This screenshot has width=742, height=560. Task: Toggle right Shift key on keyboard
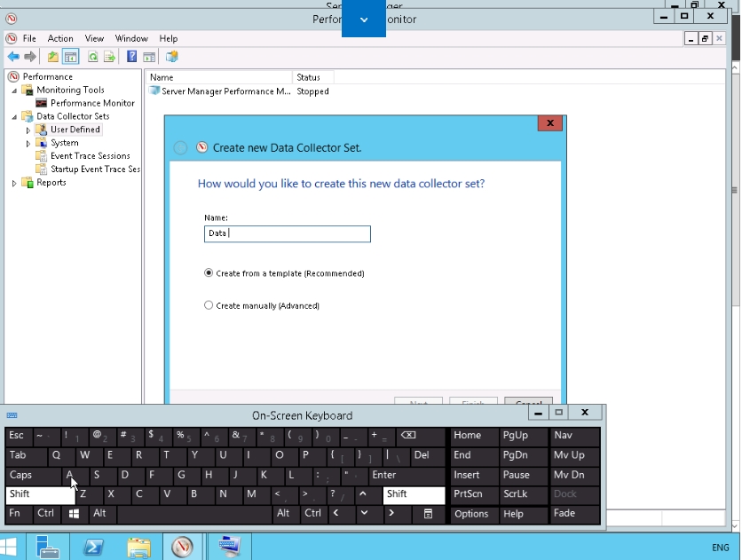pyautogui.click(x=414, y=494)
